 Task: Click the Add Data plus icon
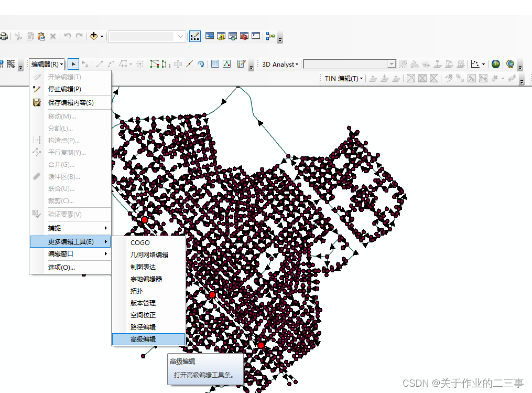click(94, 36)
